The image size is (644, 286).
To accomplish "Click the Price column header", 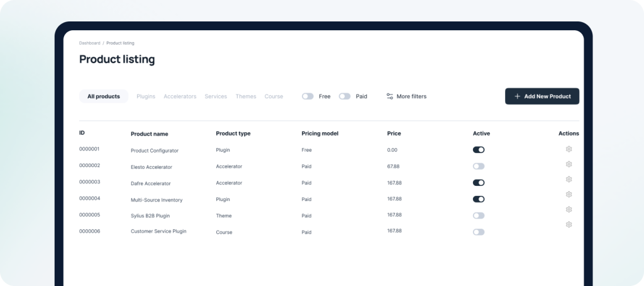I will tap(394, 134).
